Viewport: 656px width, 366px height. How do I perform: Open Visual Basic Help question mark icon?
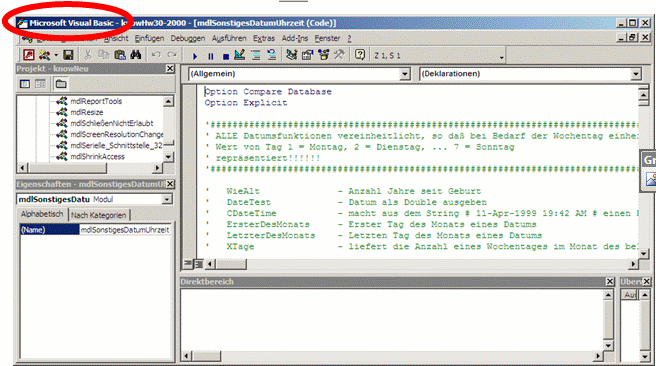click(360, 55)
